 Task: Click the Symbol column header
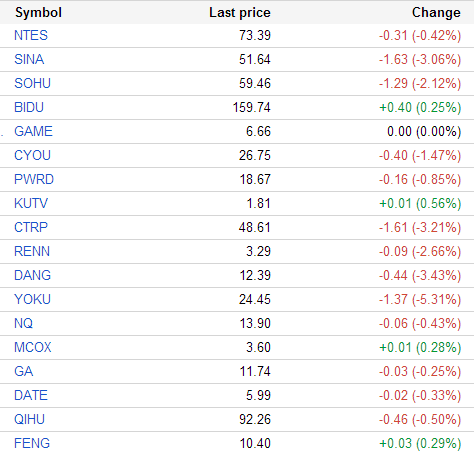click(38, 13)
